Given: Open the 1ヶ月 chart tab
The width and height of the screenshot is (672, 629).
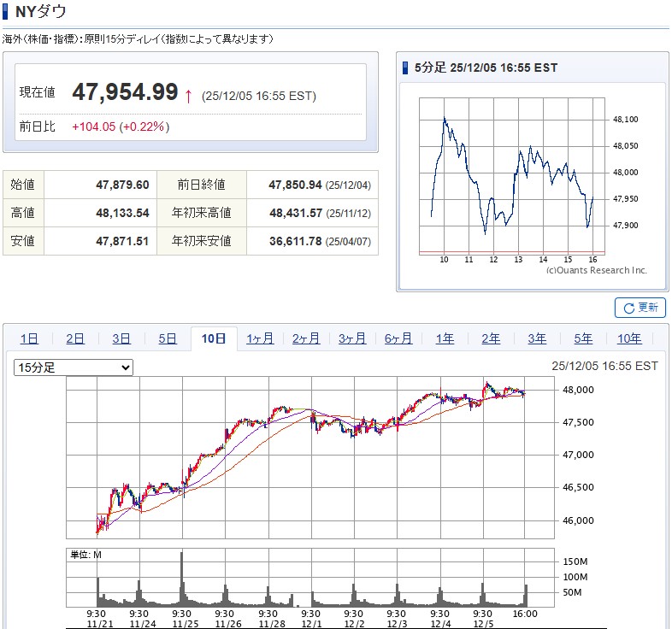Looking at the screenshot, I should point(260,338).
